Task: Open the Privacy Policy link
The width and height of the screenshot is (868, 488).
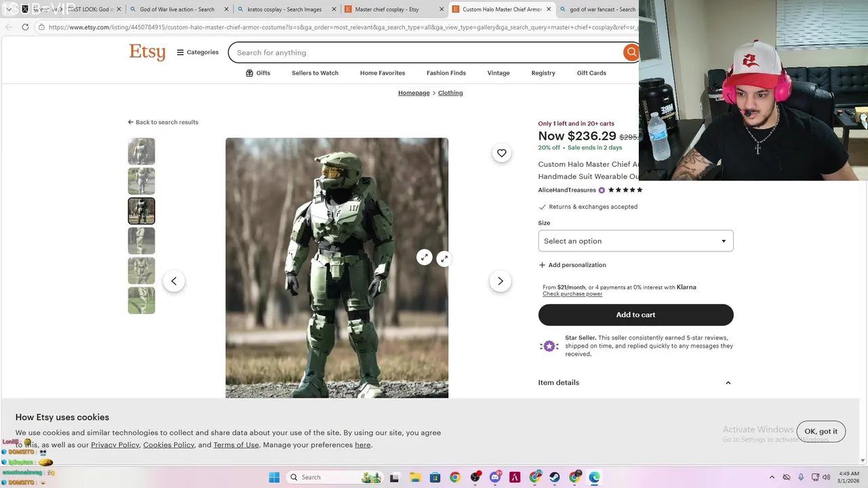Action: 115,445
